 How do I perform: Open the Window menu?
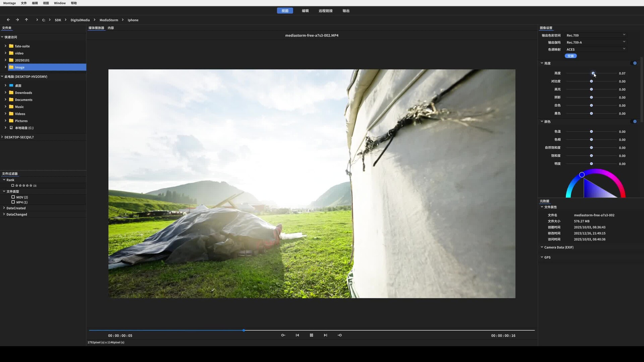[x=60, y=3]
